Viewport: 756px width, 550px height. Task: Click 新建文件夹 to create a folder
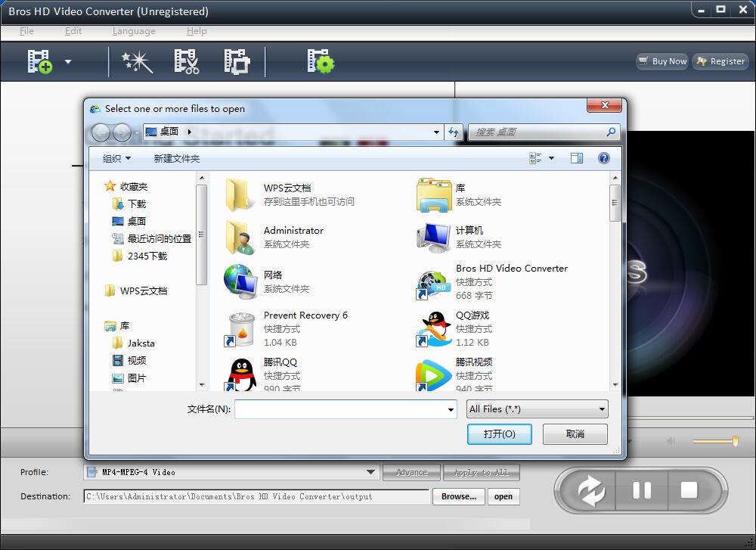click(176, 158)
